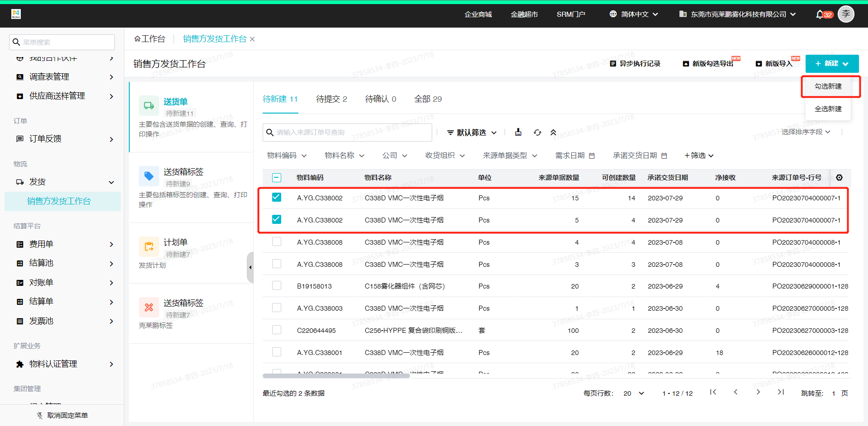Expand the 调查表管理 menu
Screen dimensions: 868x426
pyautogui.click(x=65, y=77)
